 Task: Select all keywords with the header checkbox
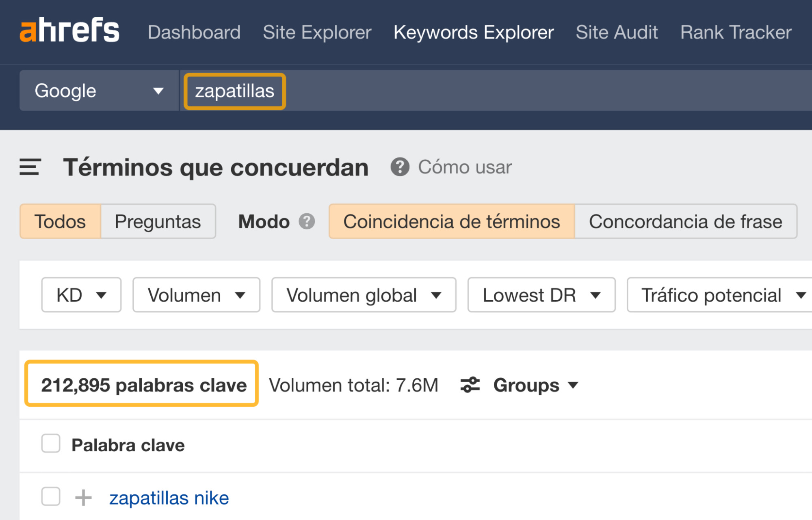tap(50, 444)
